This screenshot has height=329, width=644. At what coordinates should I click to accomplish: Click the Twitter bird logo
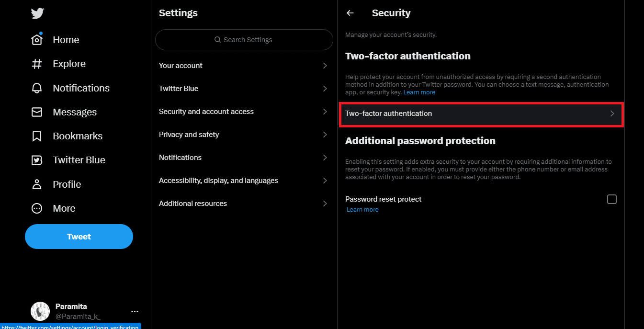(x=37, y=13)
